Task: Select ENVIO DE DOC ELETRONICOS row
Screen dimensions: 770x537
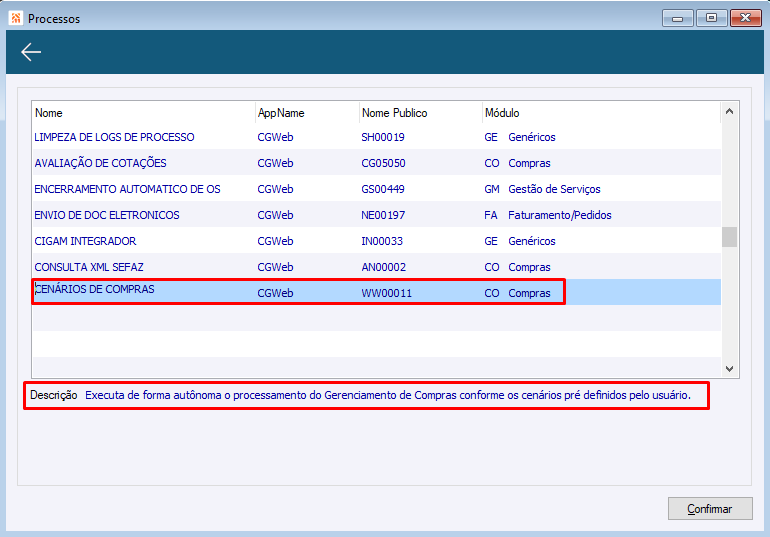Action: coord(377,215)
